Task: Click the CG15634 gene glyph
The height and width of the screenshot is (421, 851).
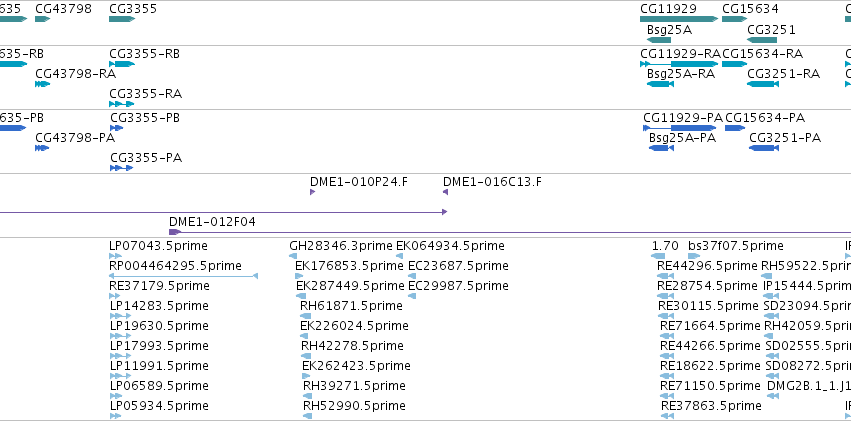Action: point(734,19)
